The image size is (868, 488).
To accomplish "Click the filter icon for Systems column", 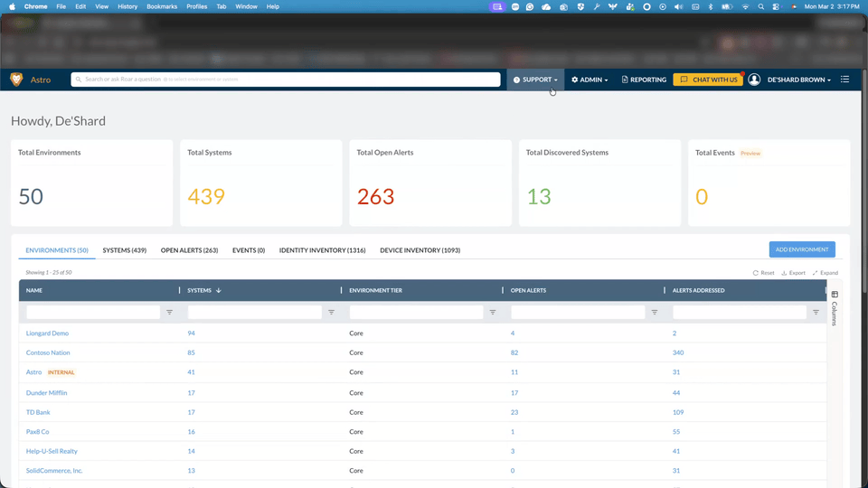I will [x=331, y=312].
